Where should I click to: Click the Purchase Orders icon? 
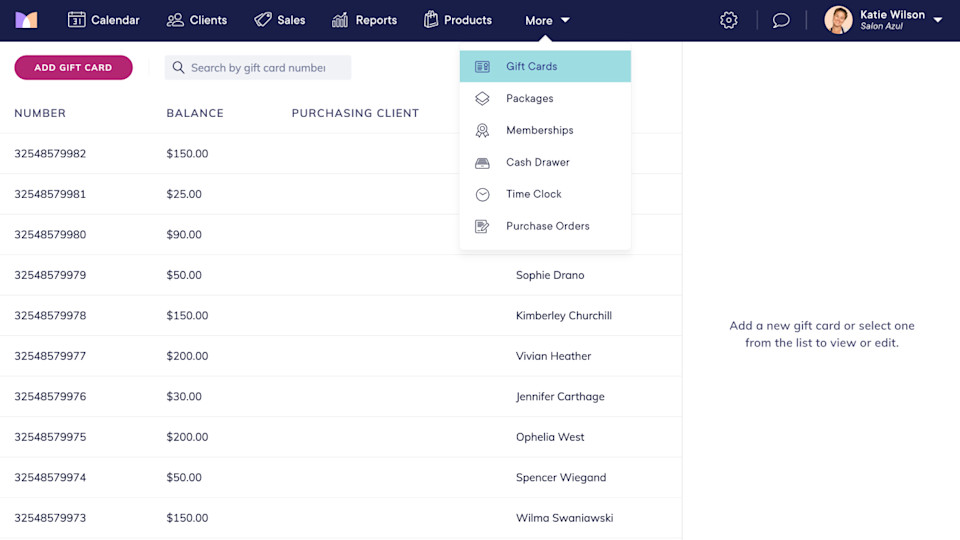[x=482, y=227]
